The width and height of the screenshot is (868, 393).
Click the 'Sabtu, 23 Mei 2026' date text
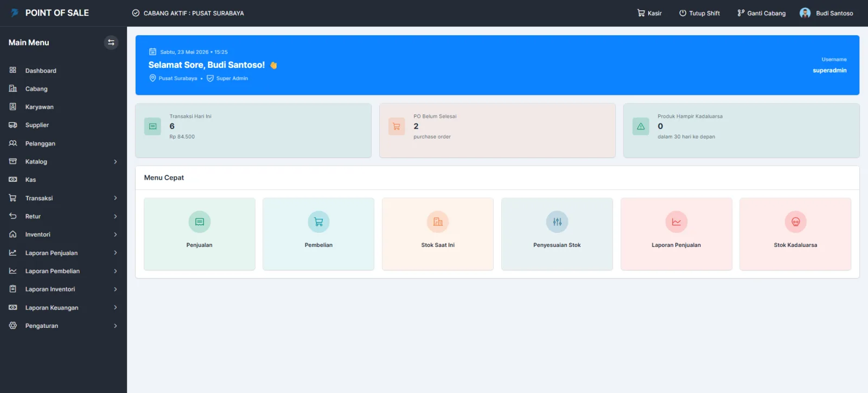pos(184,52)
